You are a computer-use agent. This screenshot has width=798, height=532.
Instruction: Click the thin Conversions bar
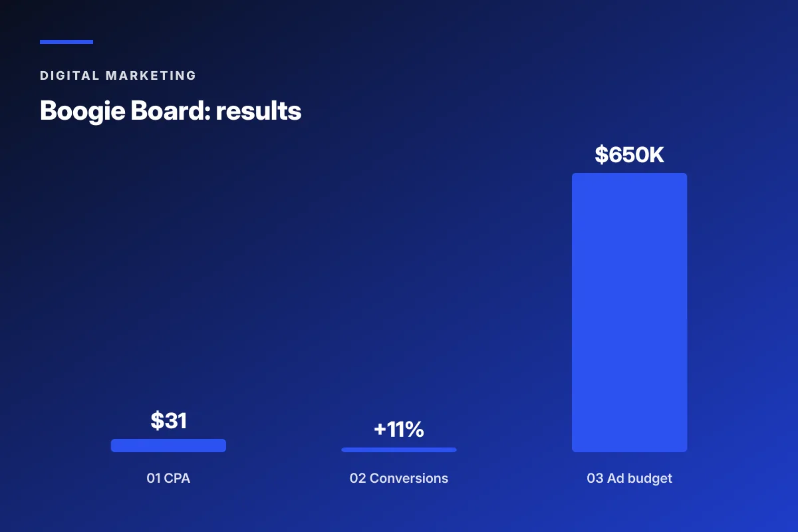click(x=399, y=450)
